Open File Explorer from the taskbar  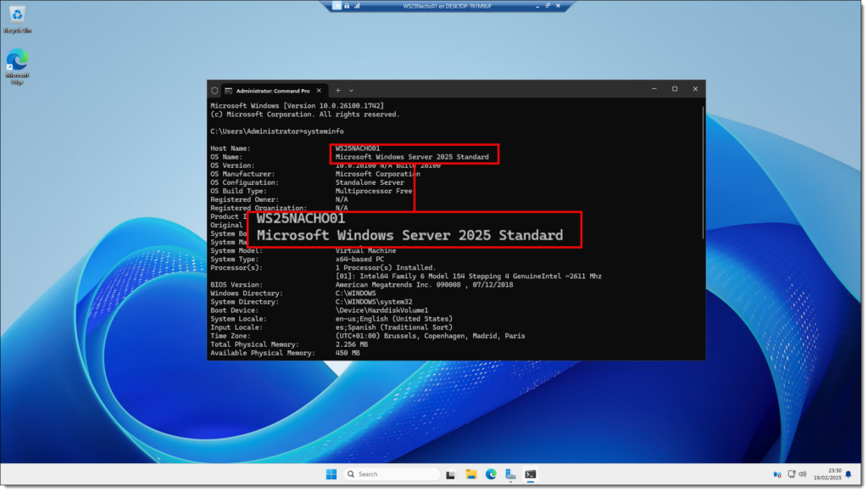click(x=472, y=475)
